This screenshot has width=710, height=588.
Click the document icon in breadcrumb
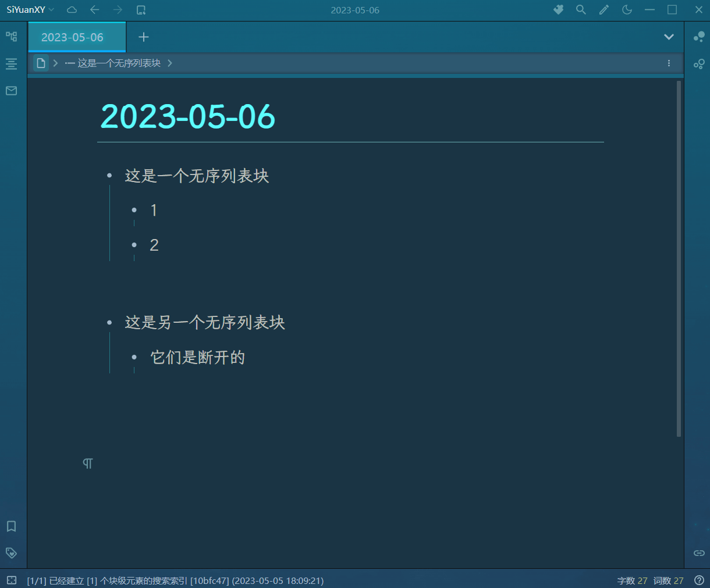click(x=41, y=63)
